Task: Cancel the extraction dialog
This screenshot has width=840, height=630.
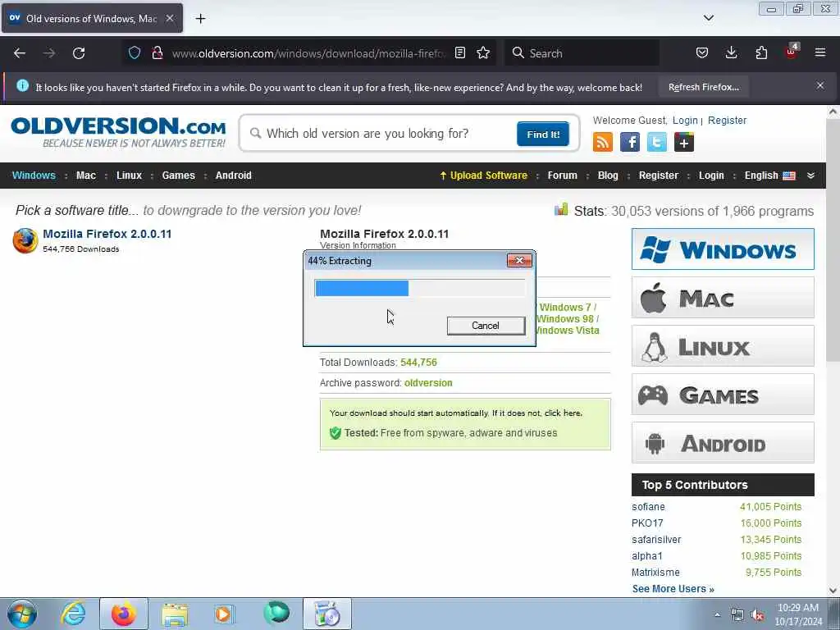Action: click(486, 325)
